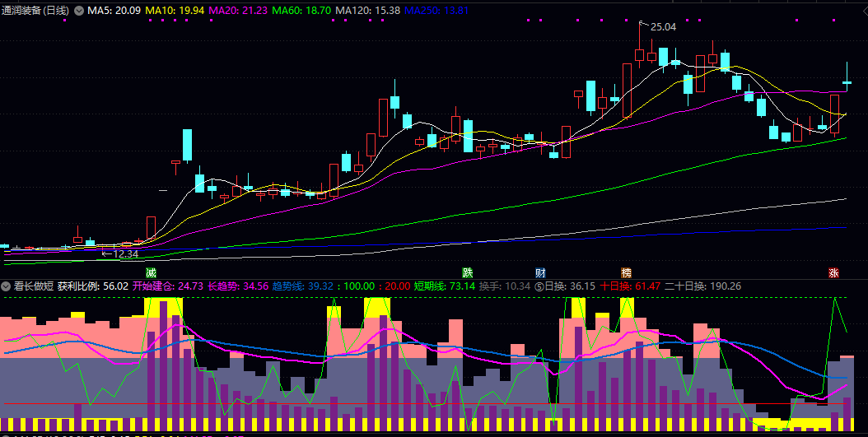The width and height of the screenshot is (868, 437).
Task: Click the red 涨 marker icon
Action: [833, 272]
